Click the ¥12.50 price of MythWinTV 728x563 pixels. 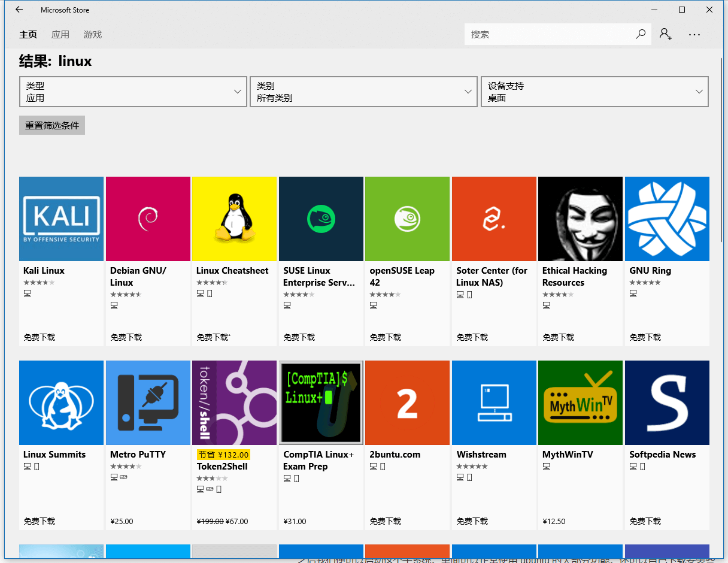click(x=554, y=521)
